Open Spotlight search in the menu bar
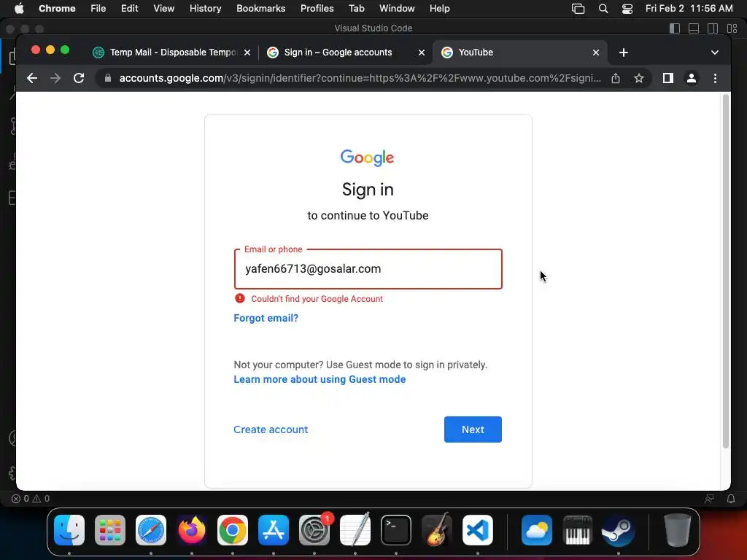 [x=603, y=9]
